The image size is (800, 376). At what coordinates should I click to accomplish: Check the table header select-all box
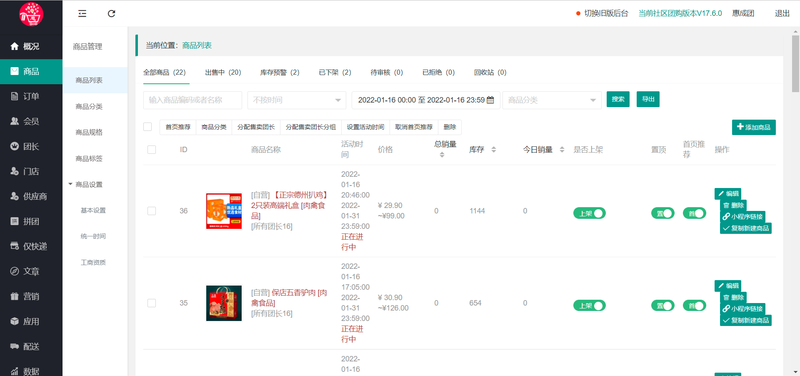[x=152, y=149]
